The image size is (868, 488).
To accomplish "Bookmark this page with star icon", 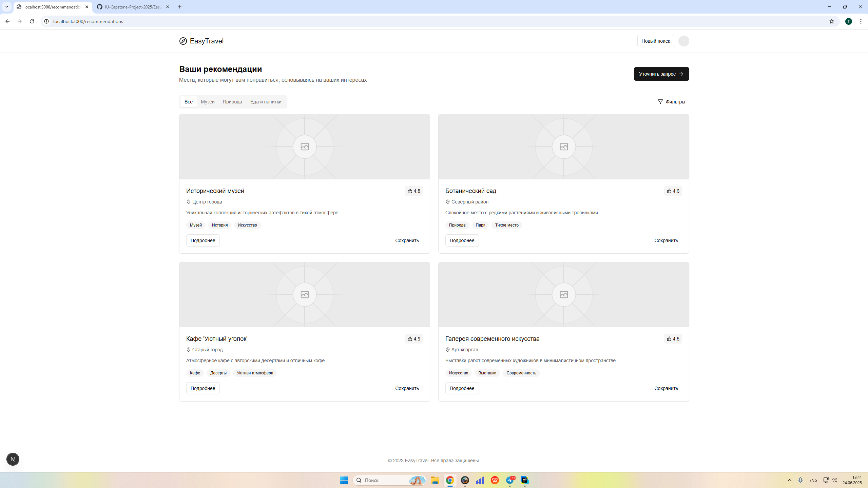I will point(831,21).
